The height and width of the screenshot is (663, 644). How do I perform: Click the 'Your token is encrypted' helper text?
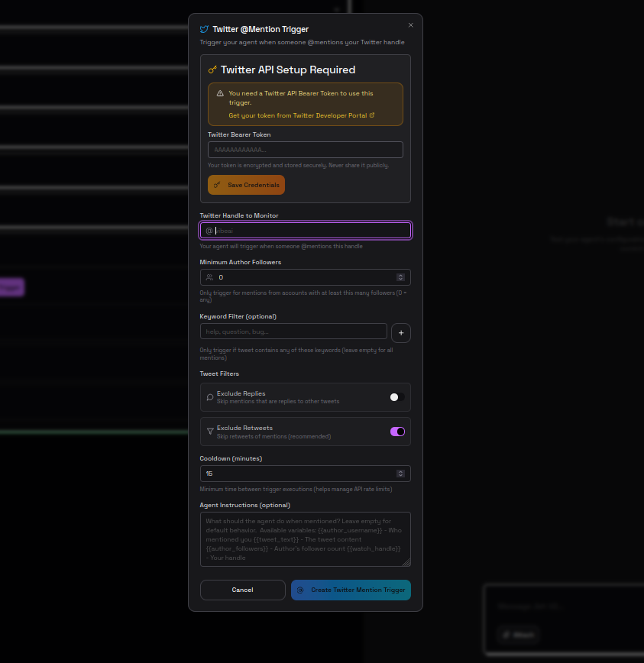(x=298, y=165)
